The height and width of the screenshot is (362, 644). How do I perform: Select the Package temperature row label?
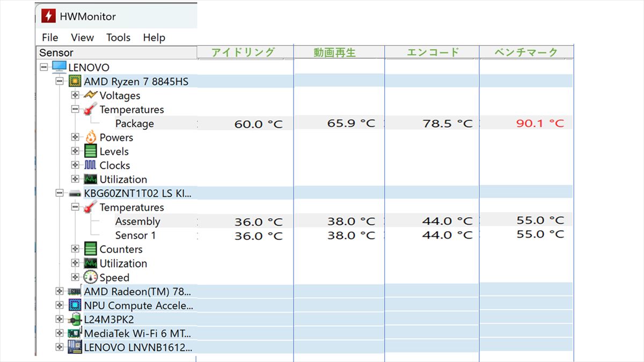point(135,123)
